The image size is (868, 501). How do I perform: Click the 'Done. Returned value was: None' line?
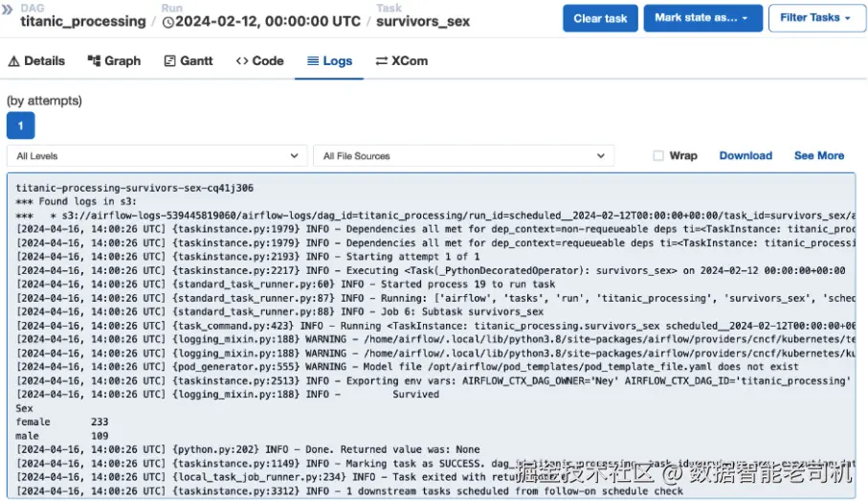click(248, 449)
